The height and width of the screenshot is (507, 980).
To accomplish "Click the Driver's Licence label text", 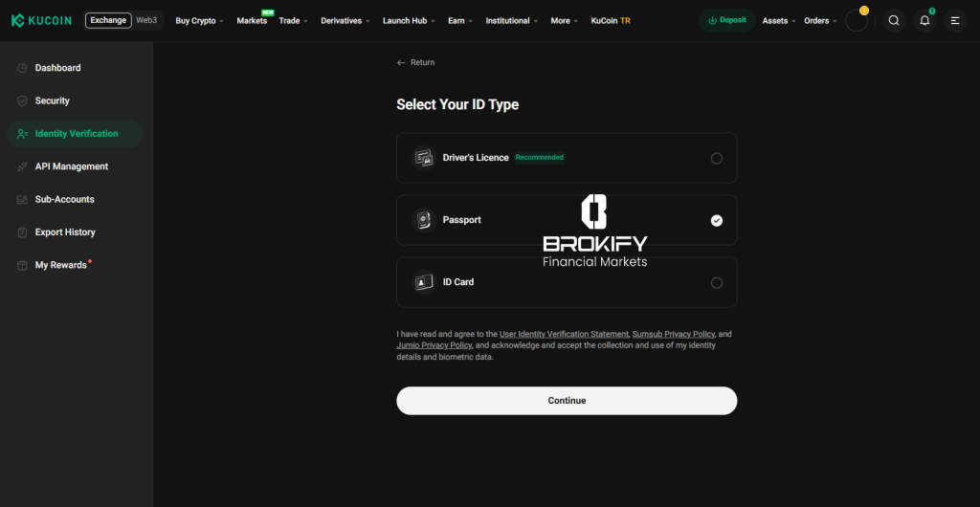I will tap(476, 158).
